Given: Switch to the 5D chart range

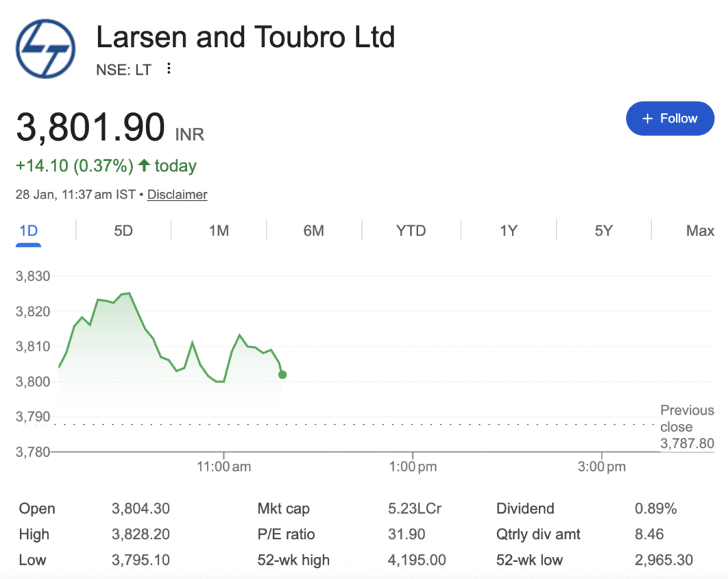Looking at the screenshot, I should coord(124,230).
